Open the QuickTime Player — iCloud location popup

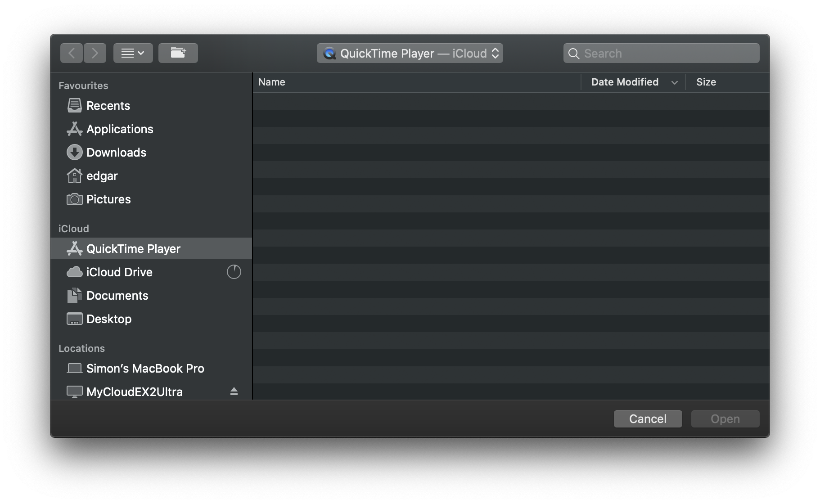410,53
